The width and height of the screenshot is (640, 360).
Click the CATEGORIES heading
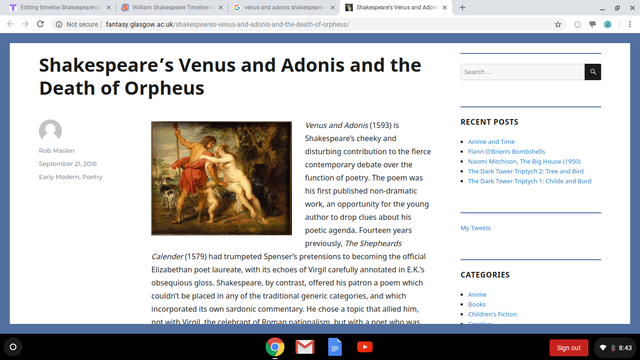click(x=485, y=275)
